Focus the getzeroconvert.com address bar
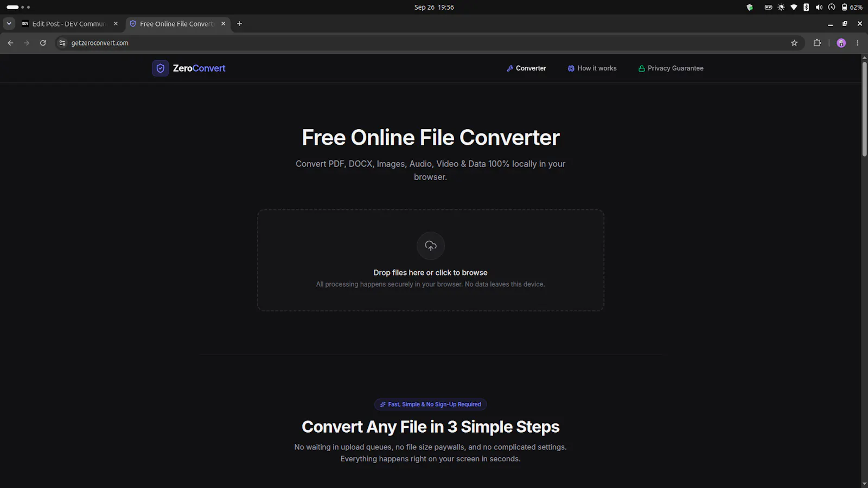This screenshot has width=868, height=488. (429, 43)
